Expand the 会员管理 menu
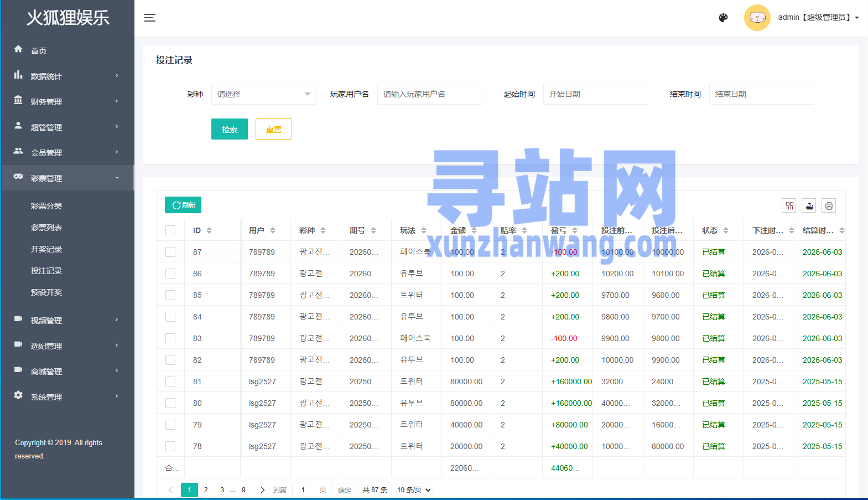868x500 pixels. click(67, 152)
